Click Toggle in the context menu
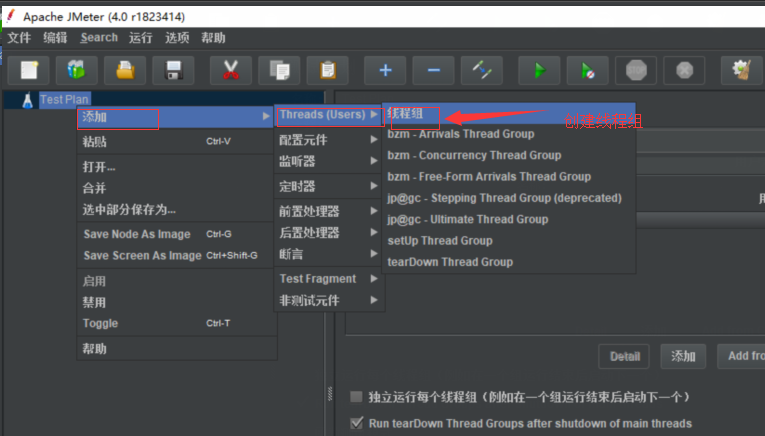 point(176,324)
